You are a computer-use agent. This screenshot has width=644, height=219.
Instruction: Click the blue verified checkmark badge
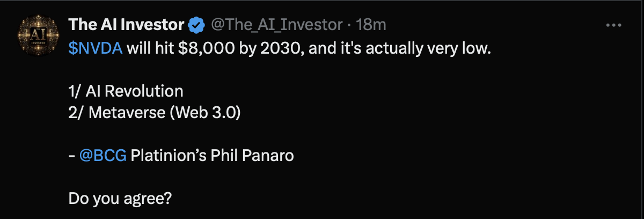coord(196,25)
